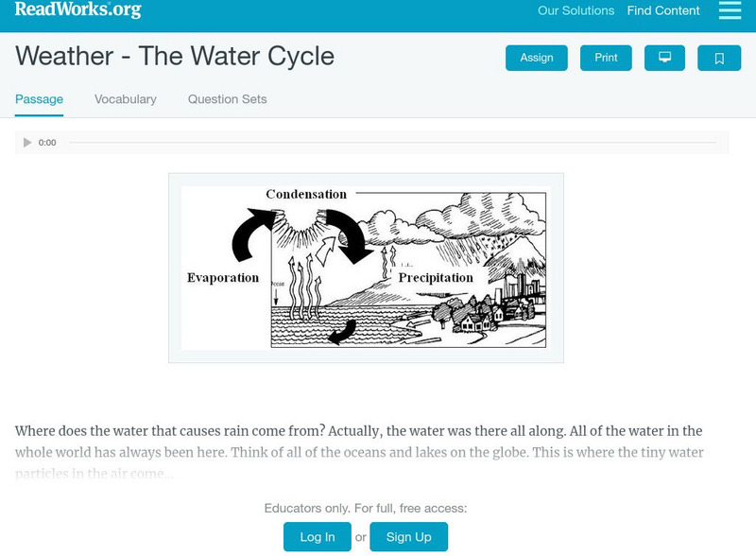
Task: Select the Passage tab
Action: 39,99
